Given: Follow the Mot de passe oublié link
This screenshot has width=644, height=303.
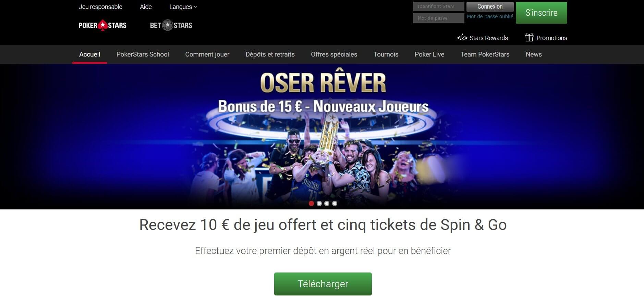Looking at the screenshot, I should click(x=490, y=16).
